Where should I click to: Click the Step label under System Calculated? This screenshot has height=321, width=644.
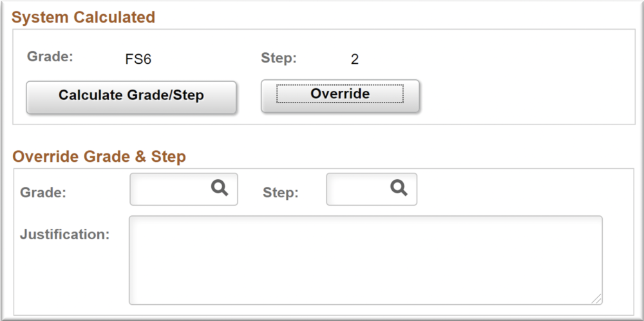tap(279, 58)
